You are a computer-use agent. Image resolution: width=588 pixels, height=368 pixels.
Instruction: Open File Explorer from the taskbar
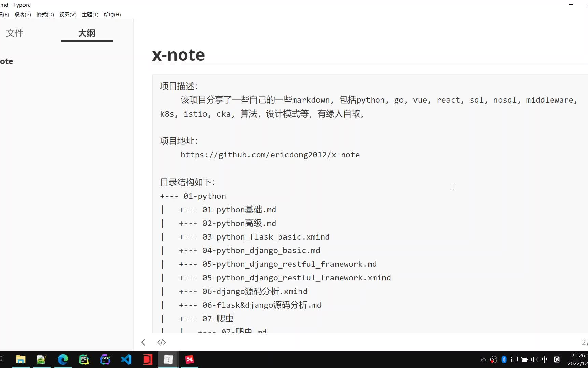(x=21, y=359)
